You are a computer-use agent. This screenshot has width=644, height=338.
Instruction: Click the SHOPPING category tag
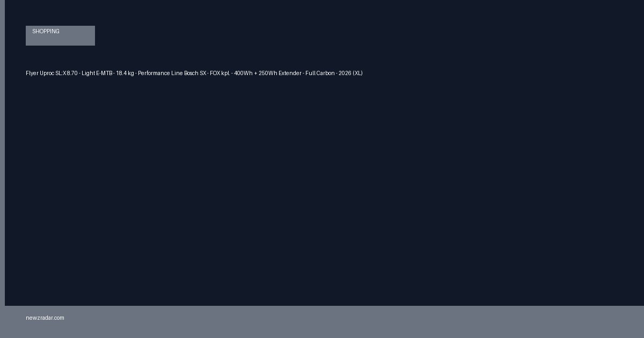[60, 35]
